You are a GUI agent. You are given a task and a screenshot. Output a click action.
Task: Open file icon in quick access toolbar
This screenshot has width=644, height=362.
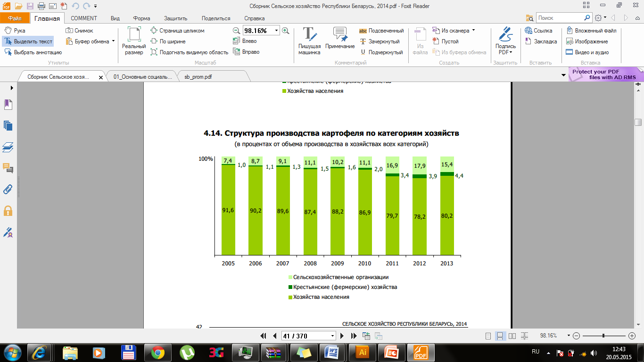[x=18, y=6]
